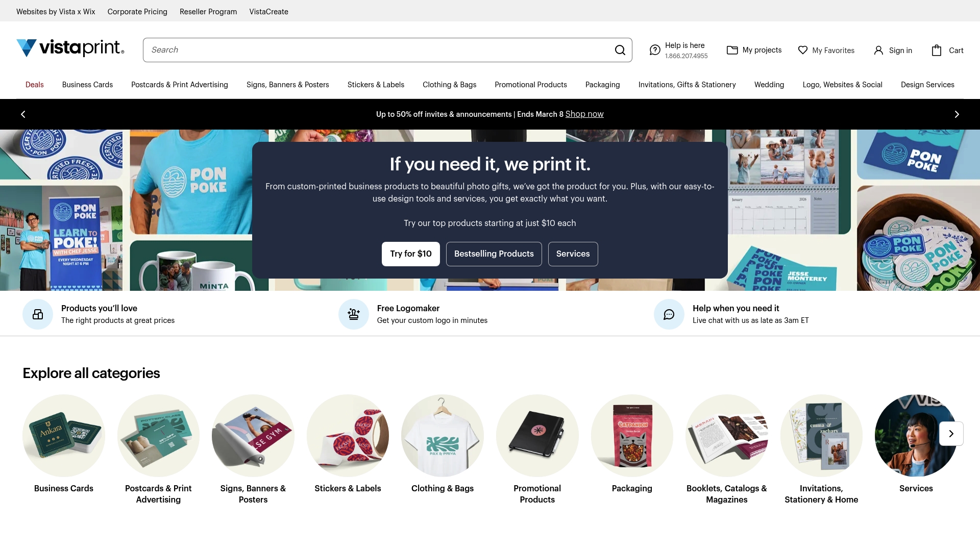This screenshot has height=551, width=980.
Task: Open Packaging category pouch image
Action: (632, 436)
